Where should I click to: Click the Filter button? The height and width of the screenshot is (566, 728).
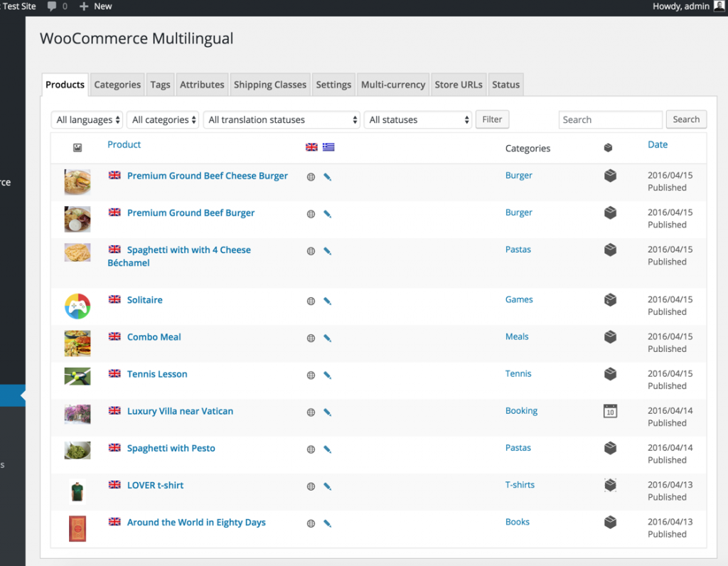pyautogui.click(x=492, y=119)
